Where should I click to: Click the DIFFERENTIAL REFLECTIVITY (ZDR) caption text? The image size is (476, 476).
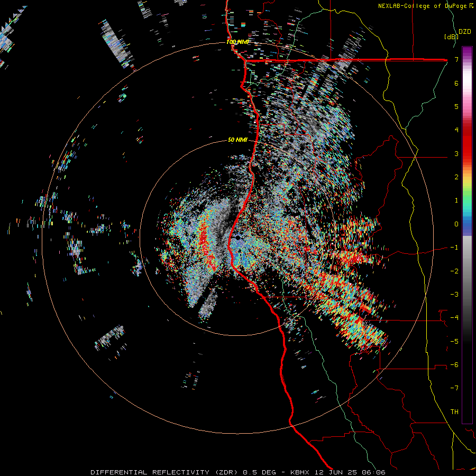pyautogui.click(x=165, y=472)
